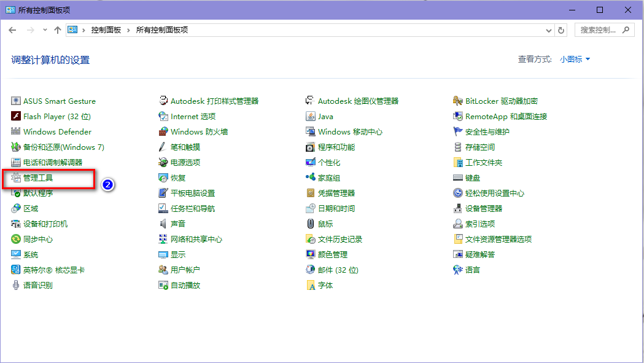Click the Flash Player (32 位) icon
This screenshot has height=363, width=644.
[15, 116]
